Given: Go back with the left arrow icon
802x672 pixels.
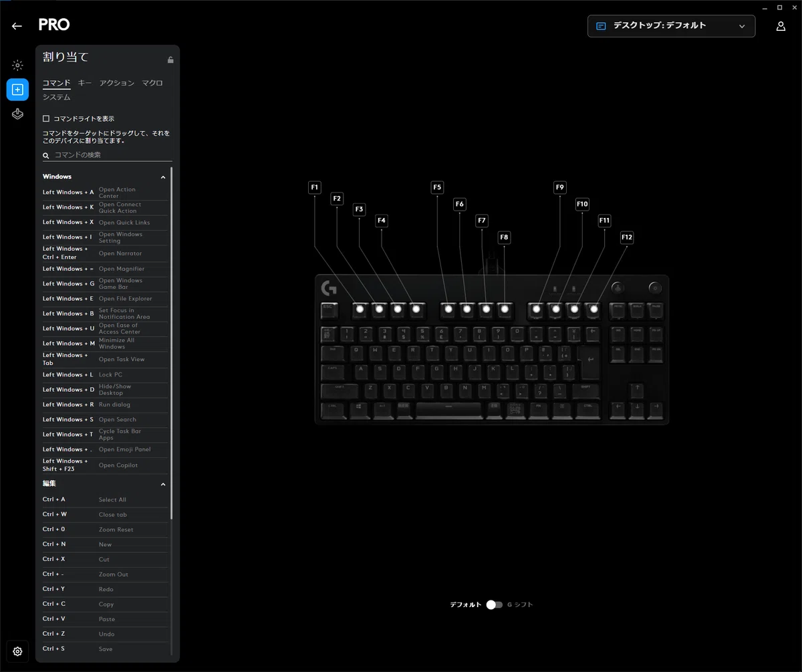Looking at the screenshot, I should coord(17,26).
